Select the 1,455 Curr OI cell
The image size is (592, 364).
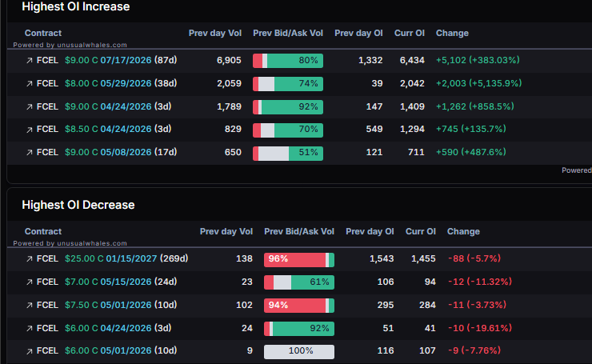point(423,258)
